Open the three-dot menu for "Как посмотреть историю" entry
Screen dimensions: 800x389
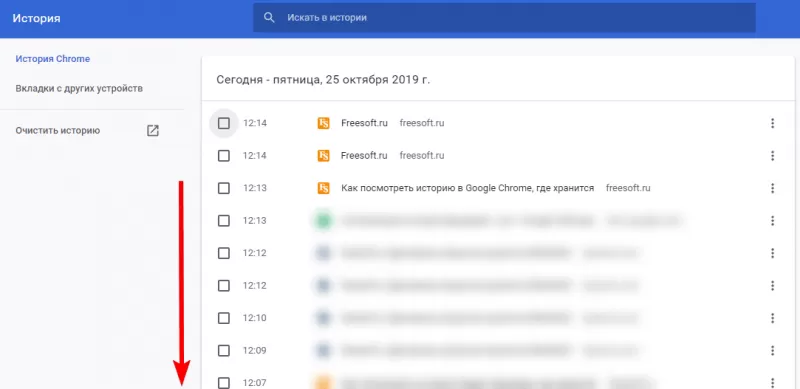[772, 188]
